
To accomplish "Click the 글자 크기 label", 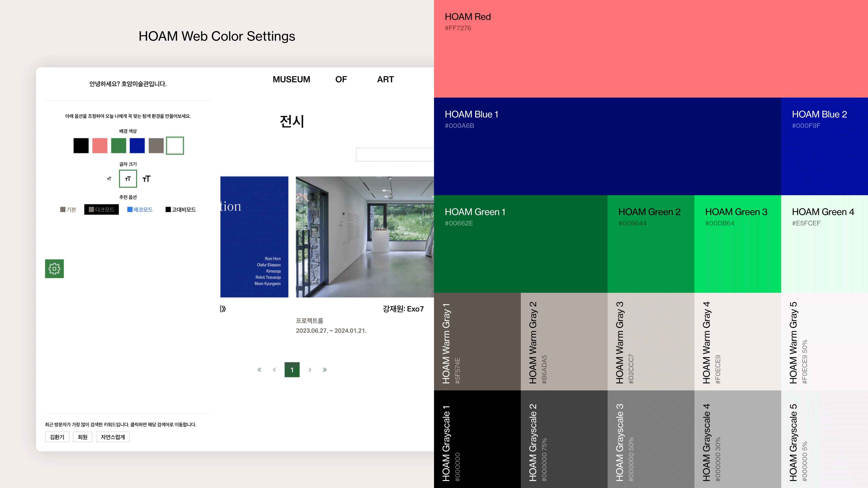I will 128,164.
